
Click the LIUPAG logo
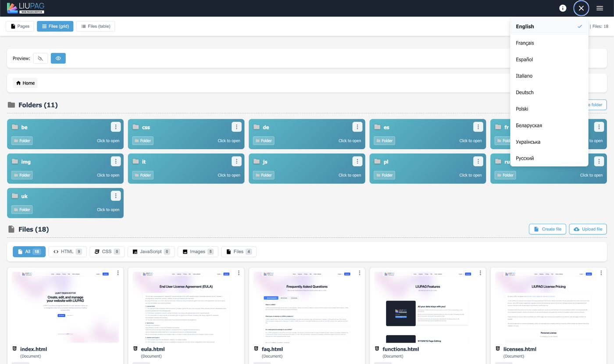(25, 8)
